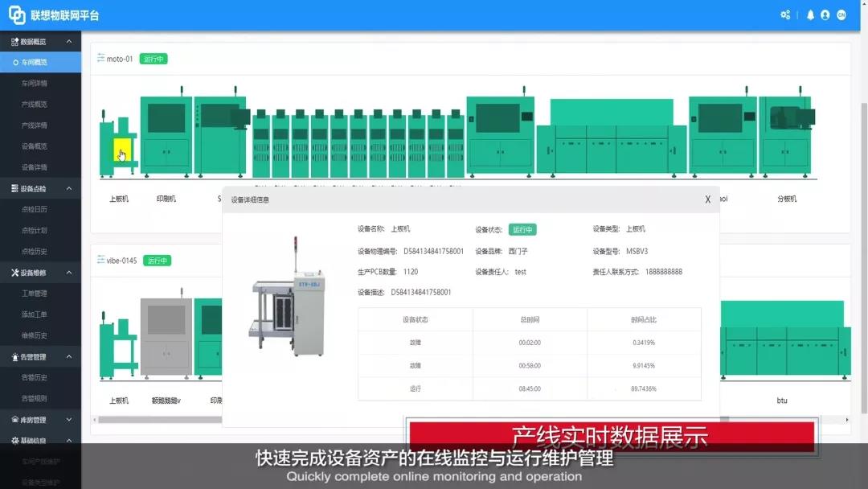Open the user account avatar icon
The image size is (868, 489).
tap(825, 15)
